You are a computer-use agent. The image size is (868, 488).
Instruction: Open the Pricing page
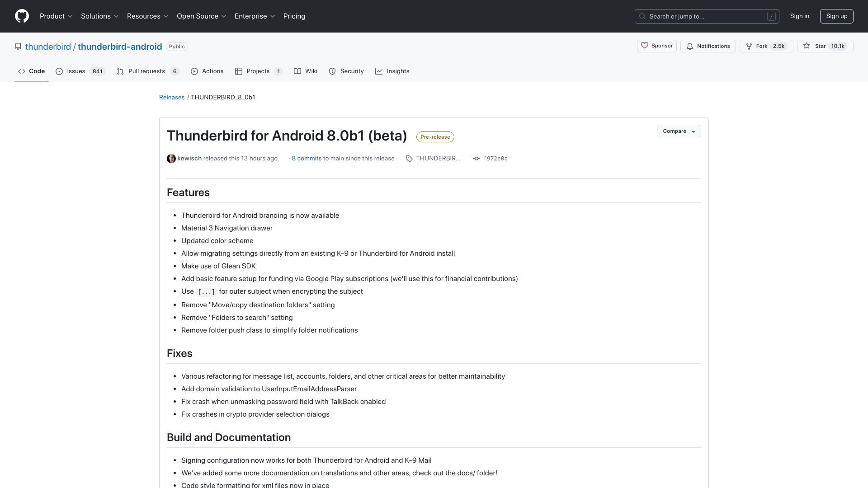coord(294,16)
